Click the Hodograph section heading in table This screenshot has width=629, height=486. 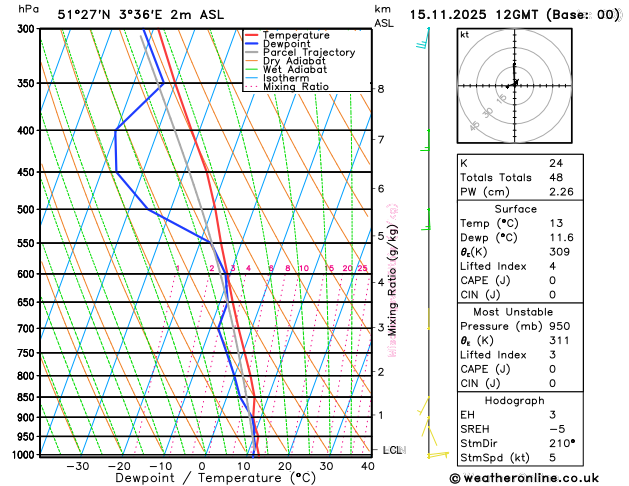[515, 401]
